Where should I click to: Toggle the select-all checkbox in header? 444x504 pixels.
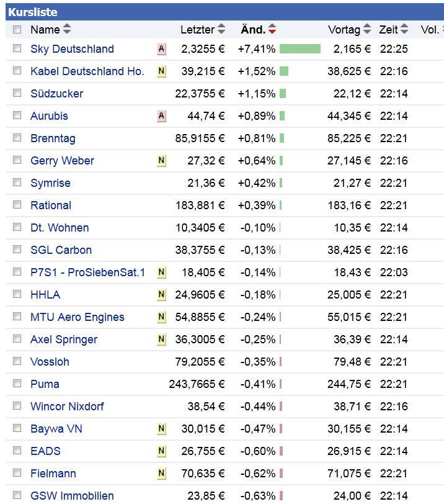click(17, 29)
